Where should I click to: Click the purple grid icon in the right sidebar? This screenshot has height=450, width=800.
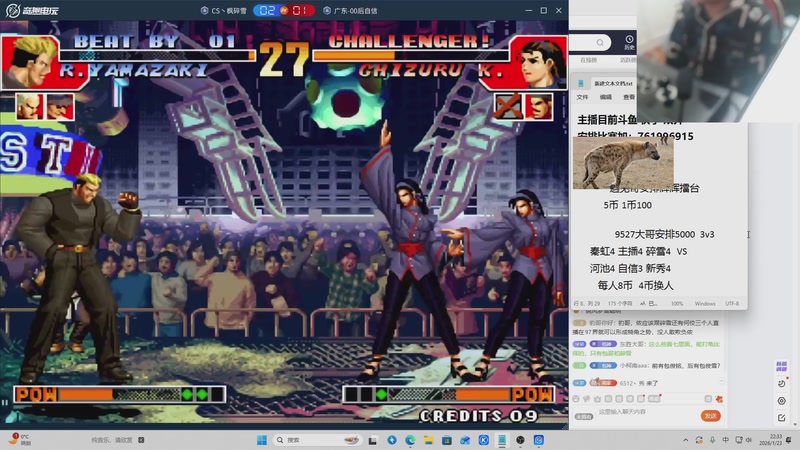coord(781,366)
